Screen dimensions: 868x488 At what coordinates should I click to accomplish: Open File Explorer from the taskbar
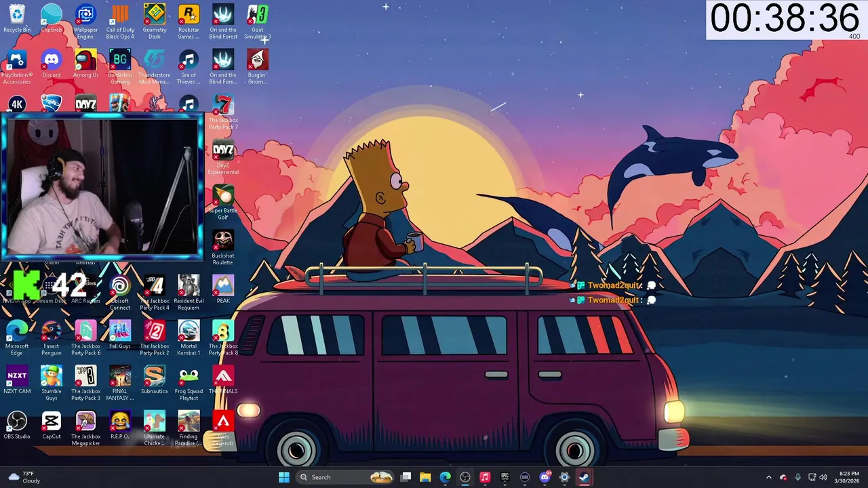tap(425, 477)
